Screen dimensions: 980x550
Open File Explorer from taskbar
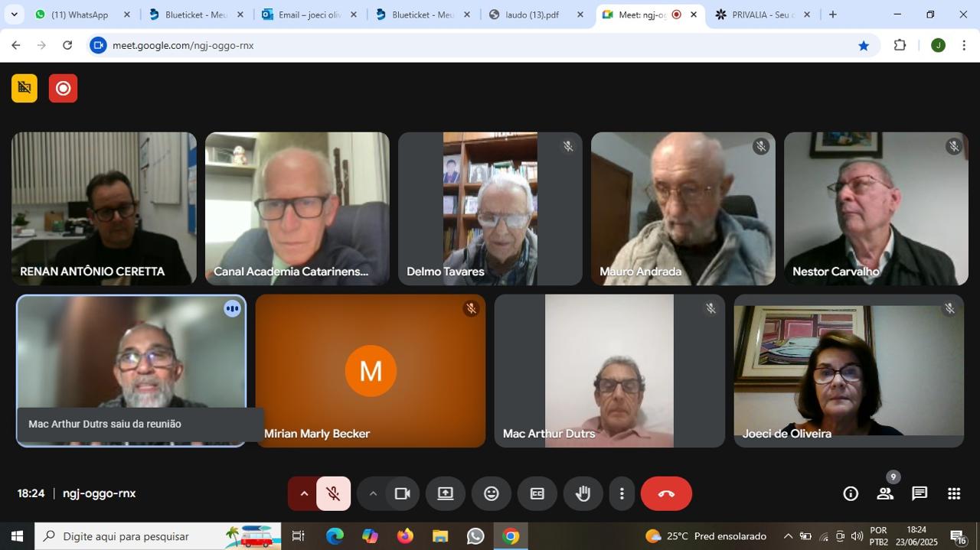[x=440, y=536]
